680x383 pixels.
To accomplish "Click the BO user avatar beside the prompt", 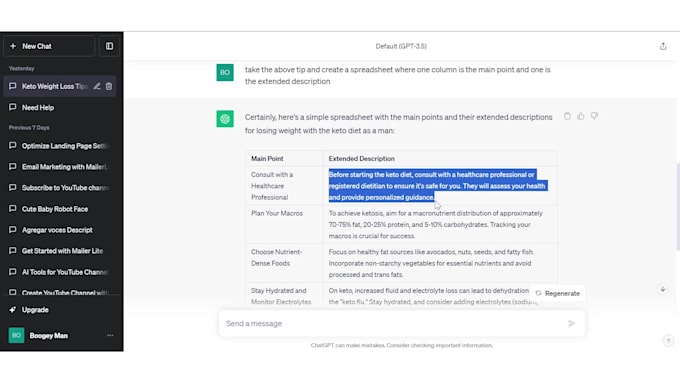I will (x=225, y=72).
